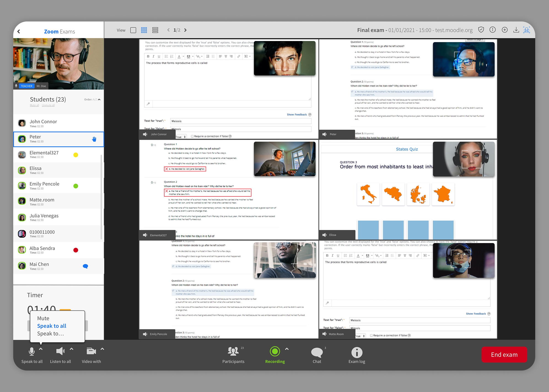Click Alba Sendra's red status dot
549x392 pixels.
point(76,250)
